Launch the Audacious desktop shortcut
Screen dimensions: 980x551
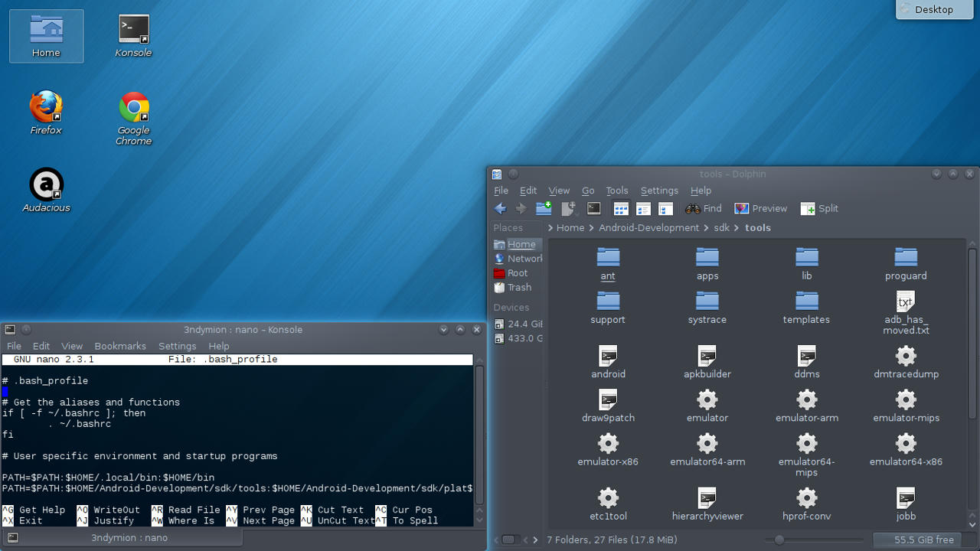46,191
